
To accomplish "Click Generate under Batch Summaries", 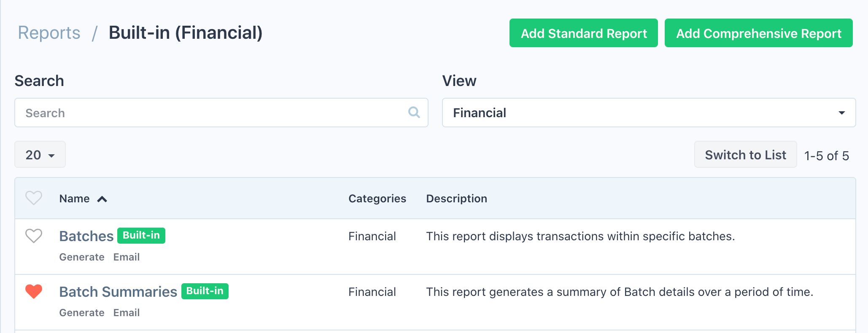I will [82, 313].
